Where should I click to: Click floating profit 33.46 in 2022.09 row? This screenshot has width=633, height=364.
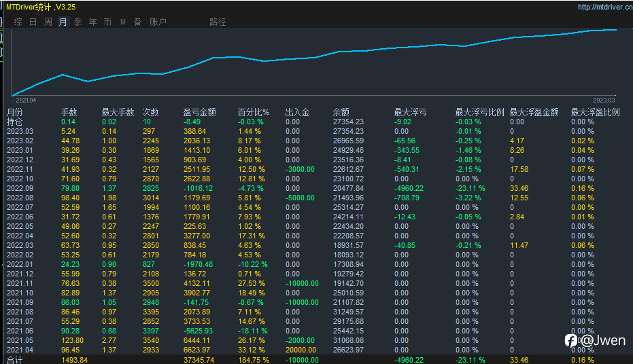(519, 188)
